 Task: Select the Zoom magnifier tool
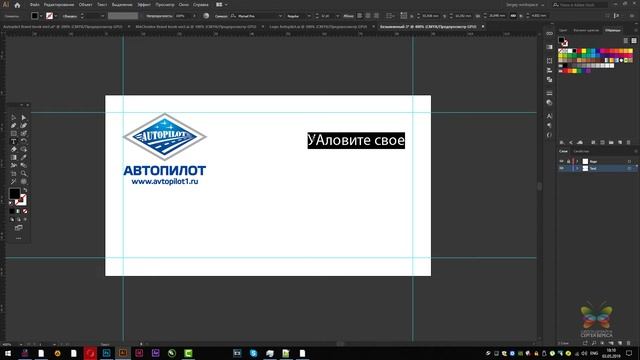tap(24, 173)
